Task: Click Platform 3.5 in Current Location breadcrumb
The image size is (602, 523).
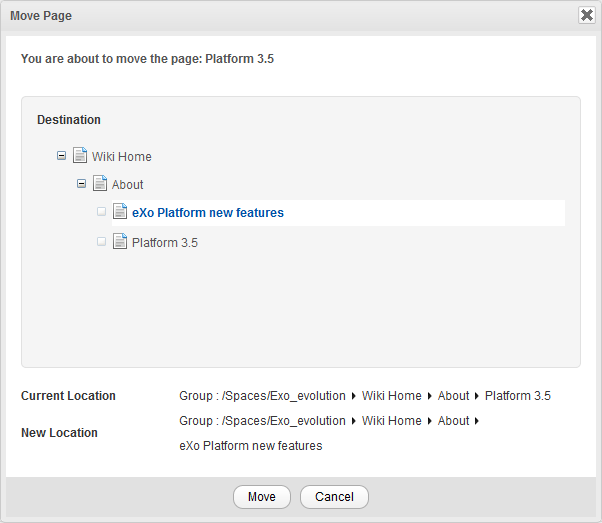Action: click(x=518, y=396)
